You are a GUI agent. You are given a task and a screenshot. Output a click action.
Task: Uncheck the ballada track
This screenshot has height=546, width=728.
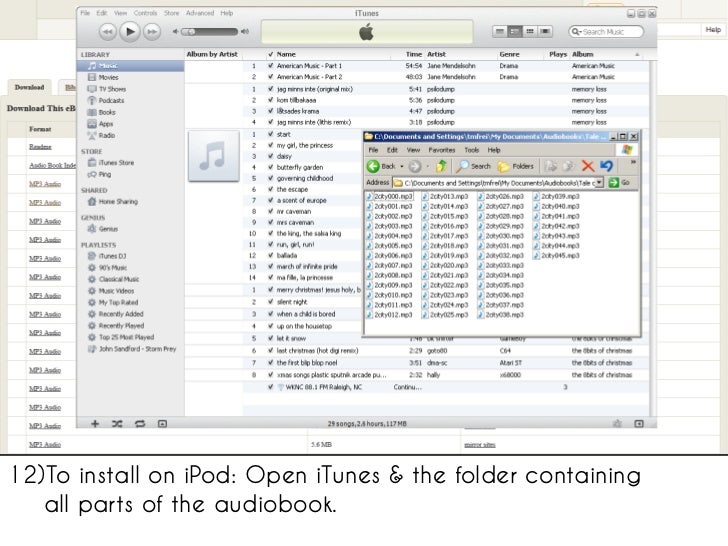[x=271, y=255]
